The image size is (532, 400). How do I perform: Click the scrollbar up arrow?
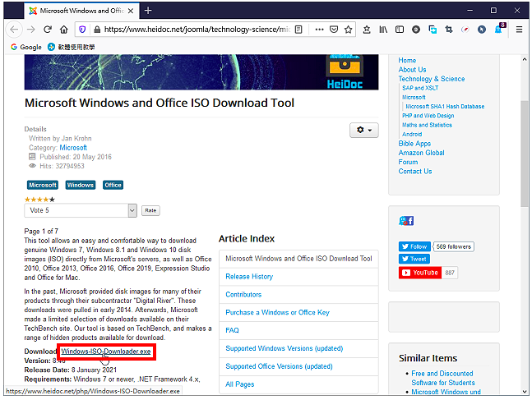(525, 59)
